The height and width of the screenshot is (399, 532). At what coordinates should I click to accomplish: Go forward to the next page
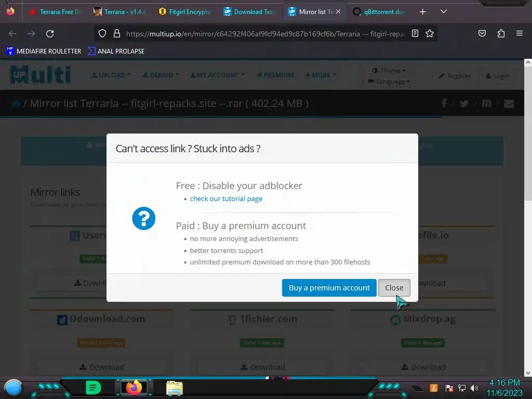click(31, 34)
